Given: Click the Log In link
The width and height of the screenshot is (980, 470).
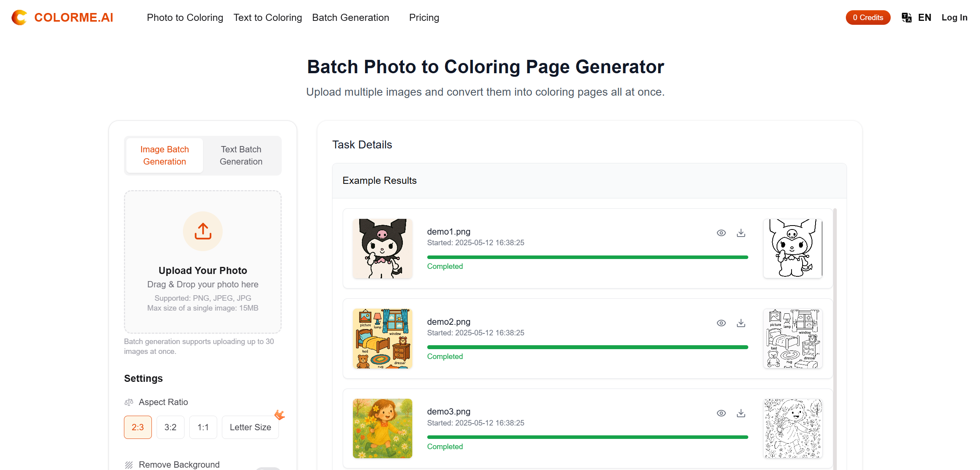Looking at the screenshot, I should click(954, 17).
